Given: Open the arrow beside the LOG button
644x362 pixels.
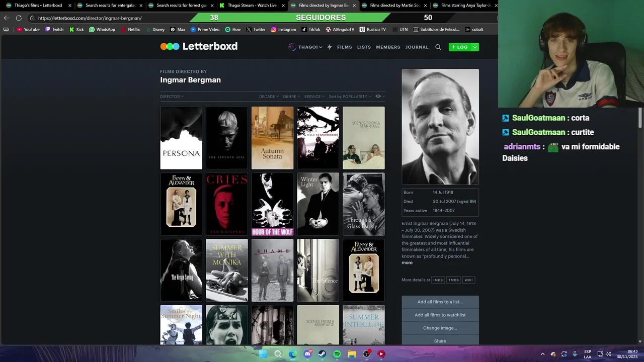Looking at the screenshot, I should pos(475,47).
